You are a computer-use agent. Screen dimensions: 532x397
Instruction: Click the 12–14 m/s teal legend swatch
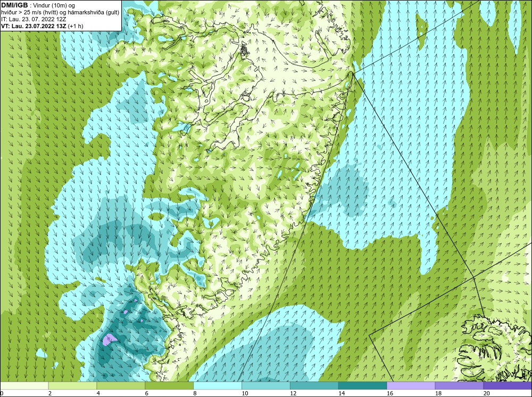pos(314,385)
